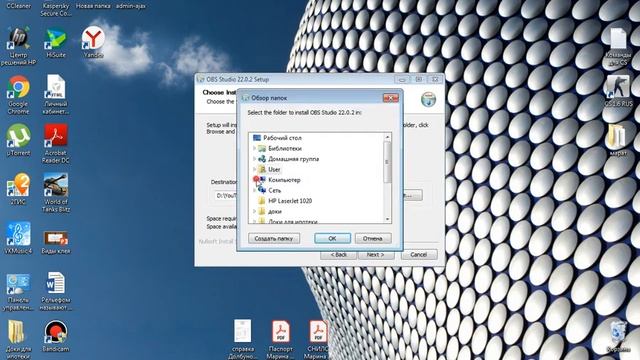Select the Новая папка desktop label
This screenshot has width=640, height=360.
pos(93,6)
